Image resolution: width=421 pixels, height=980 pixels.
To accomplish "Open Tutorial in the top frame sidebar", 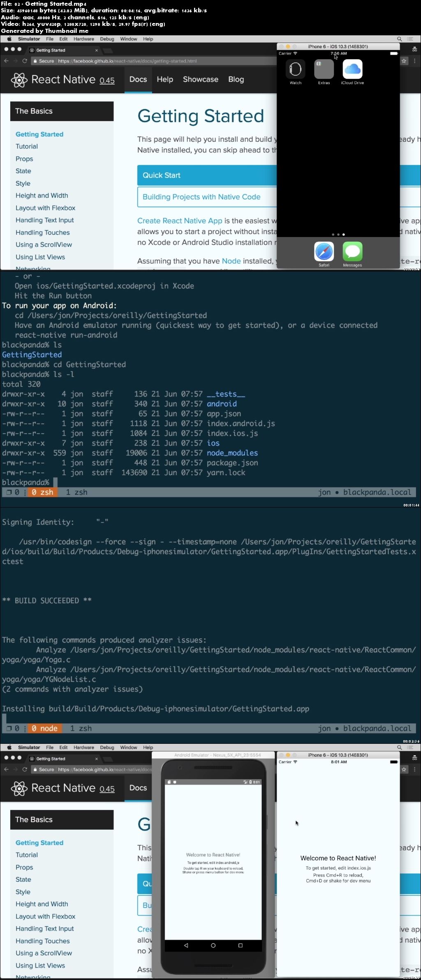I will click(x=27, y=147).
